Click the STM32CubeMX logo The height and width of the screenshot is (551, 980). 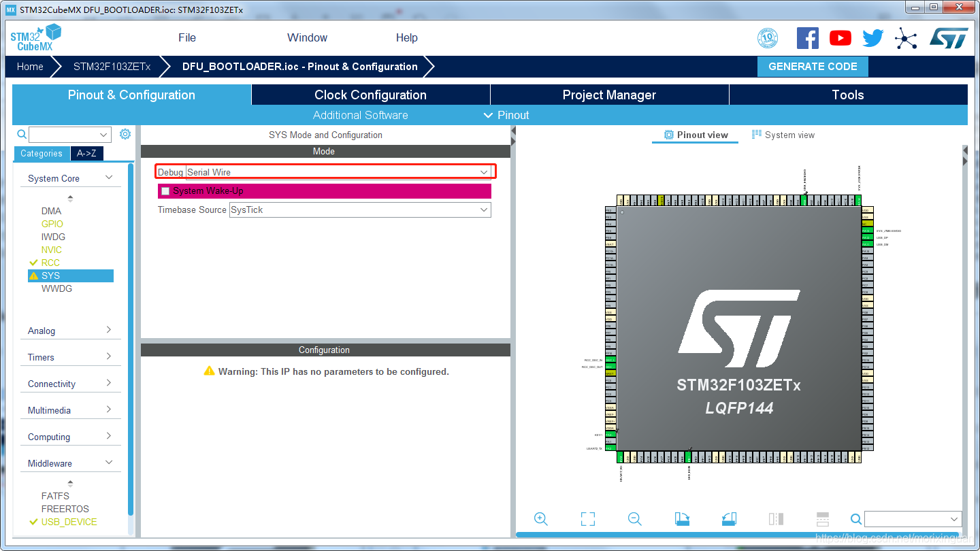[35, 37]
